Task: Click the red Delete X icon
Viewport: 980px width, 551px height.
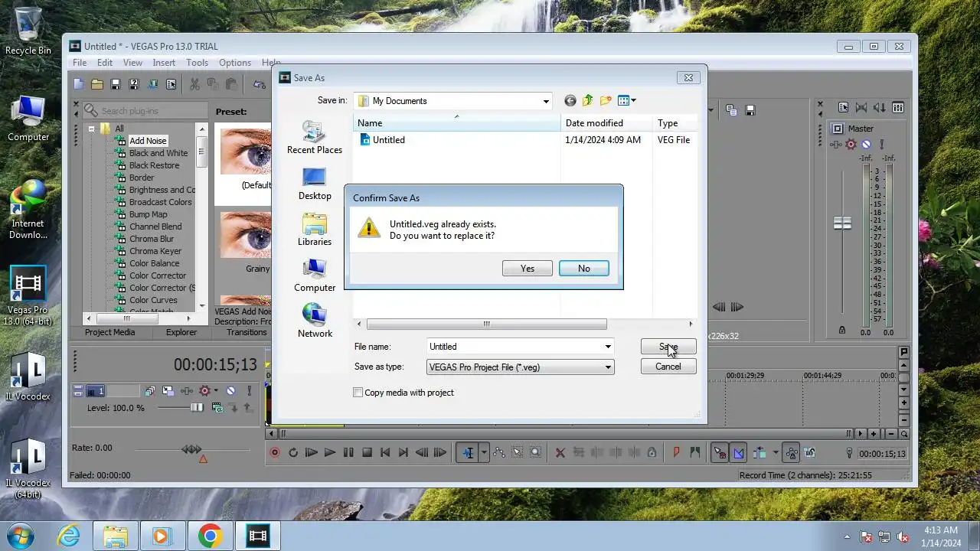Action: (560, 452)
